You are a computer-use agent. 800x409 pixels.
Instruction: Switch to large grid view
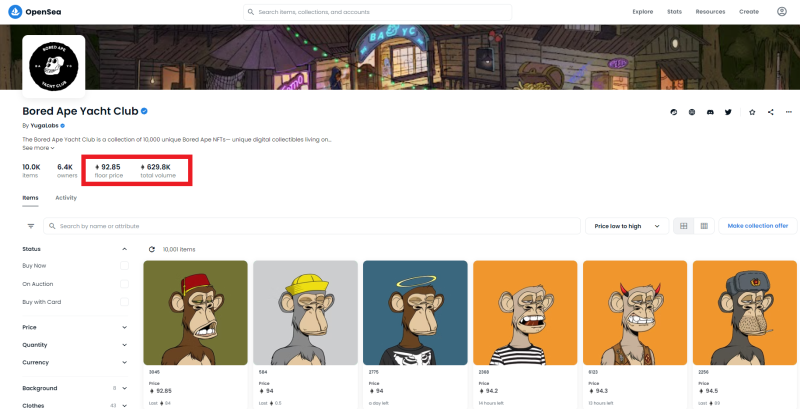(684, 226)
